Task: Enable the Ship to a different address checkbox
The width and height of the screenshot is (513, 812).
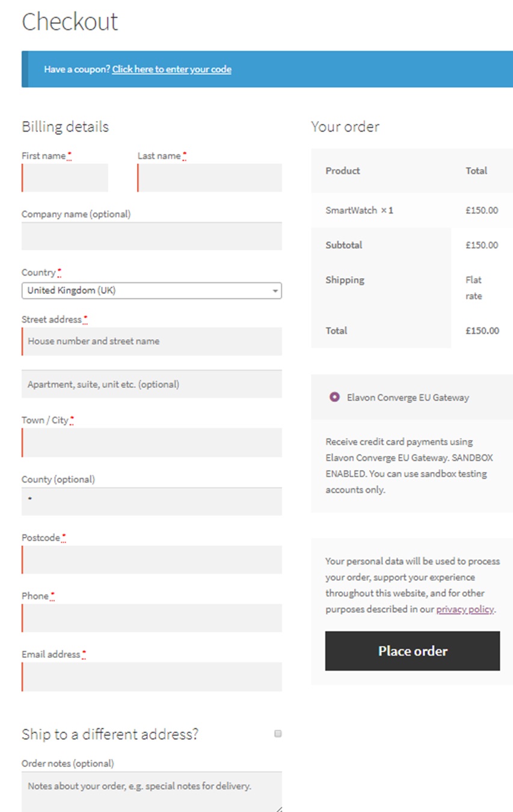Action: coord(278,733)
